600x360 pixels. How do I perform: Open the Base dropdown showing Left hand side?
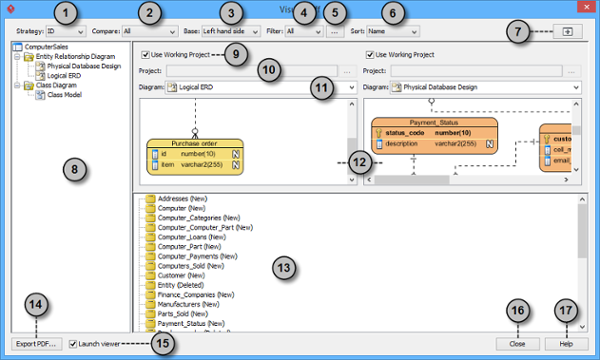(x=231, y=31)
